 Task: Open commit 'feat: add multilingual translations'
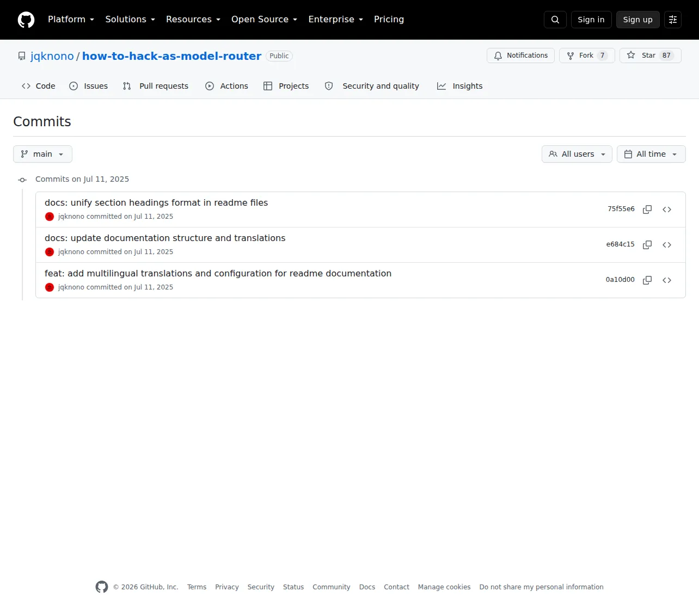click(218, 274)
